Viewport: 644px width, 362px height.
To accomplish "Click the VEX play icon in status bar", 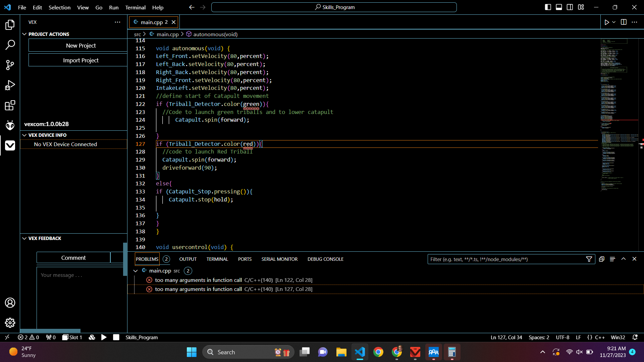I will coord(104,338).
